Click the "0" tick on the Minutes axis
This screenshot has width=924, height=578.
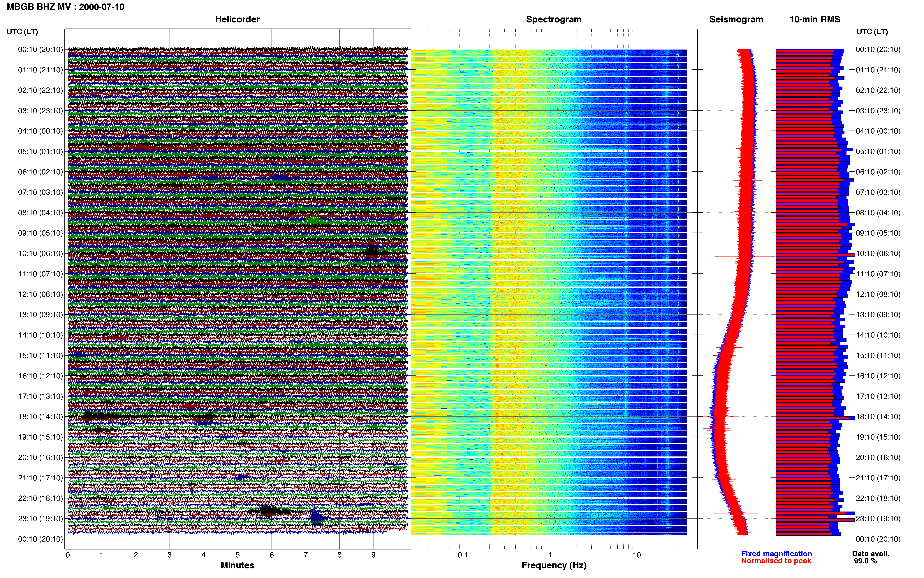[x=68, y=555]
